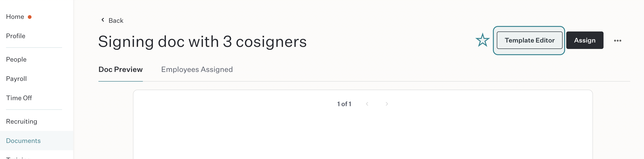The image size is (644, 159).
Task: Open the People page
Action: coord(16,60)
